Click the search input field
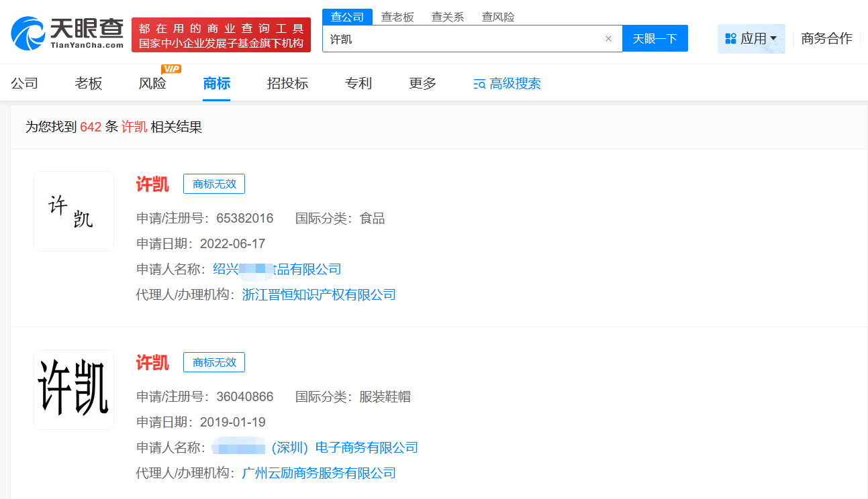 463,39
